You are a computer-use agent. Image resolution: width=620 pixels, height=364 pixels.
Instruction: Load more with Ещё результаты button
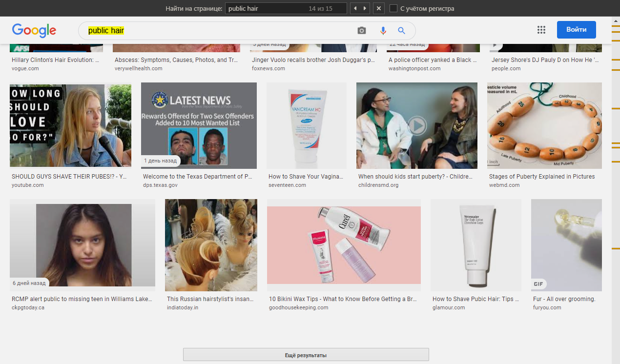[306, 355]
